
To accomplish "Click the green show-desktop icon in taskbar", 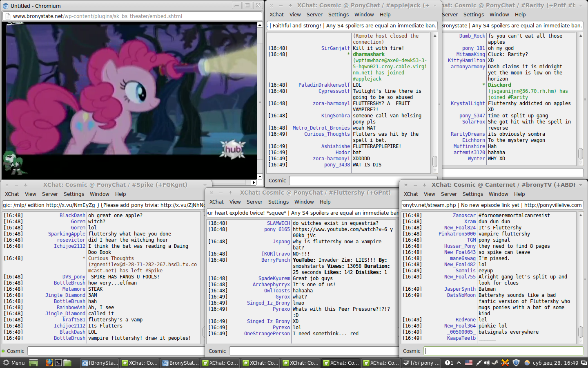I will (33, 363).
